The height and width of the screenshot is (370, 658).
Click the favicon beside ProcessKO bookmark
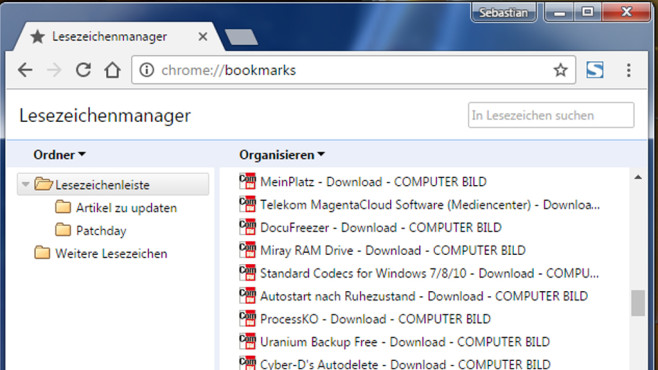click(x=248, y=318)
